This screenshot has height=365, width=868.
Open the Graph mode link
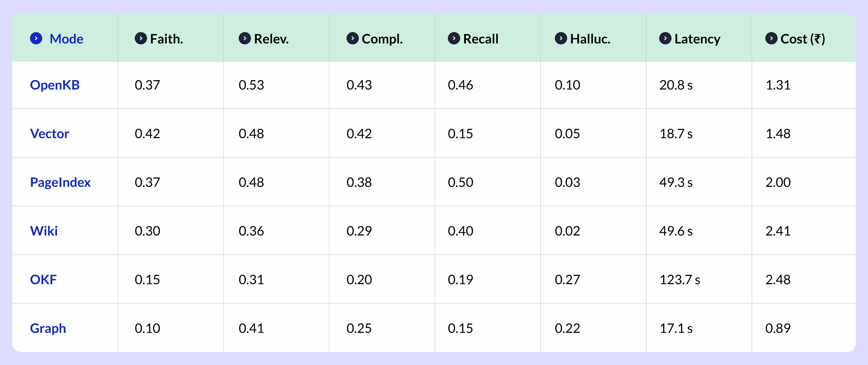point(48,329)
